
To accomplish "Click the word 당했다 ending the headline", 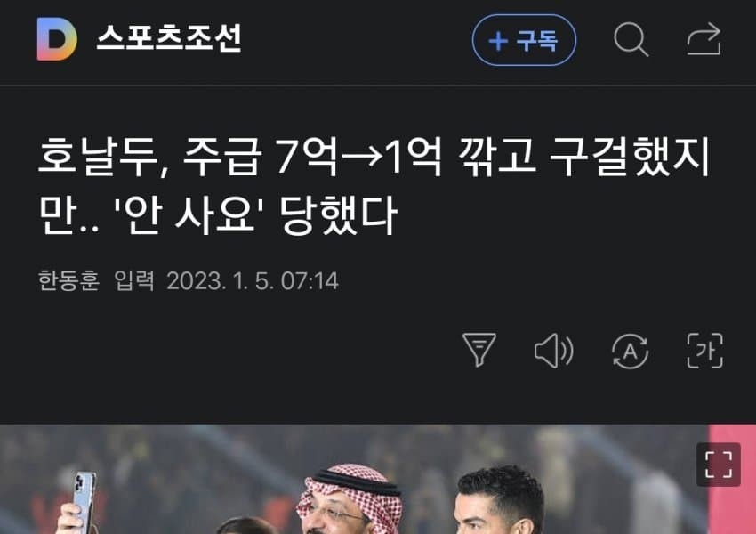I will (x=339, y=215).
